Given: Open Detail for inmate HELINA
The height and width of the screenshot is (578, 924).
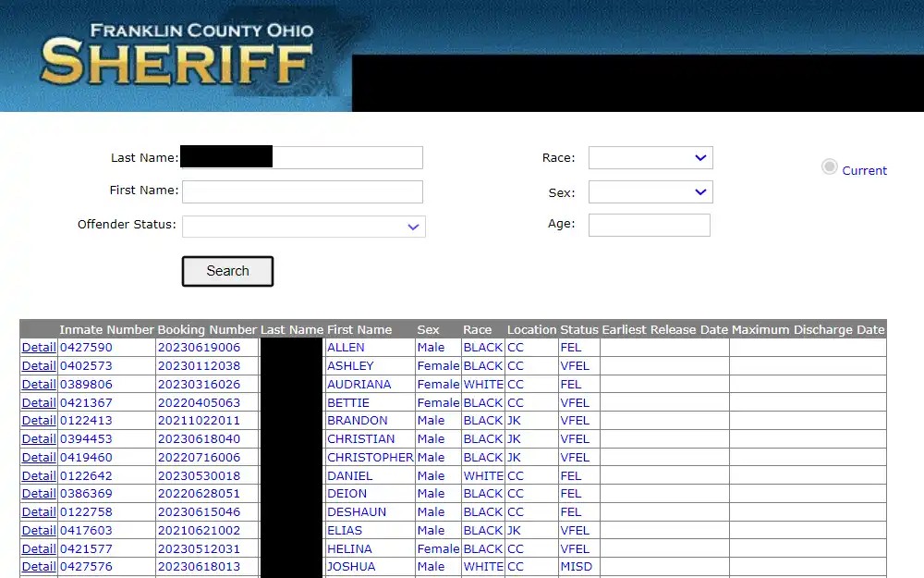Looking at the screenshot, I should pos(38,548).
